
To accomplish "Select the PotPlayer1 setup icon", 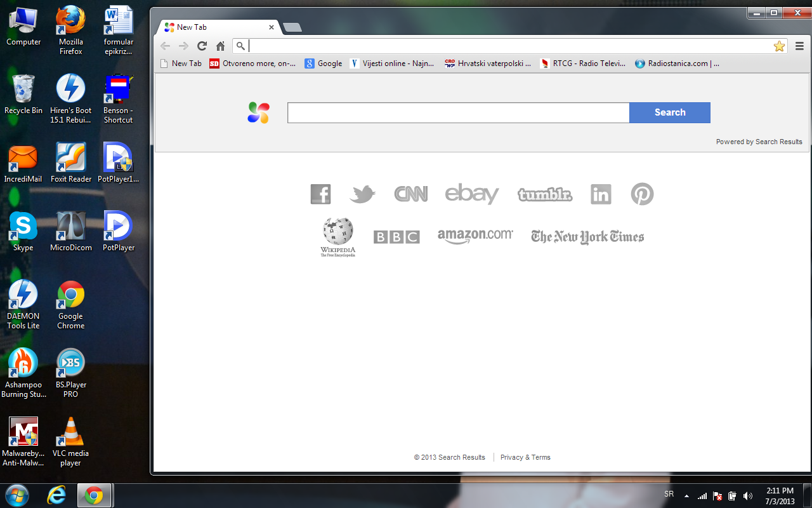I will tap(119, 164).
